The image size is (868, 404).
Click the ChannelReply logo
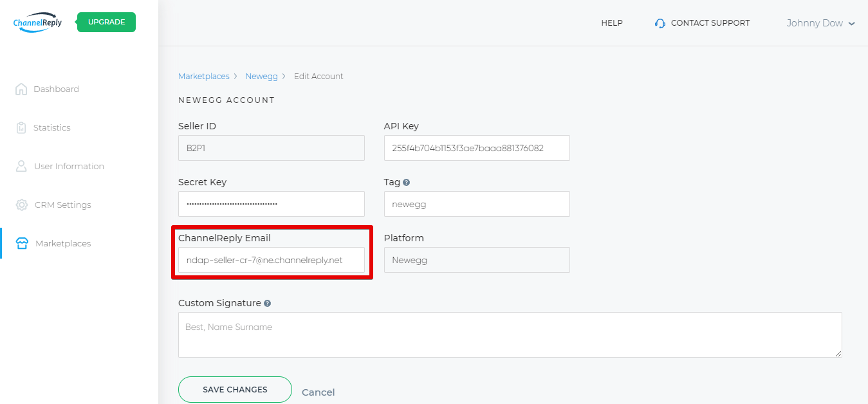pos(37,23)
